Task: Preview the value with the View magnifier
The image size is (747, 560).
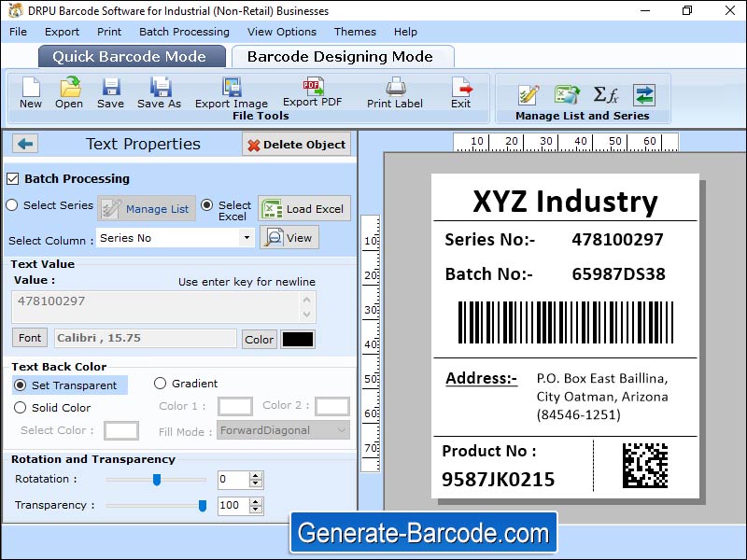Action: point(290,237)
